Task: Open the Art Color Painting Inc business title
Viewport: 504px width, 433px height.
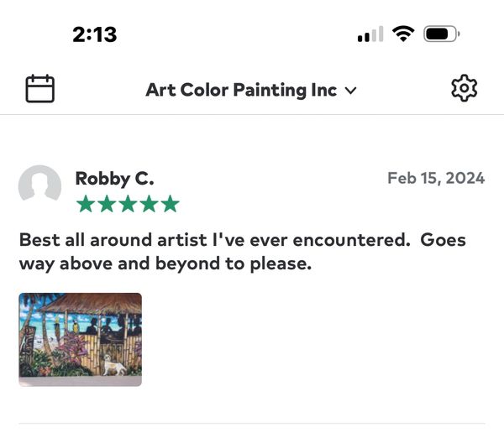Action: point(241,90)
